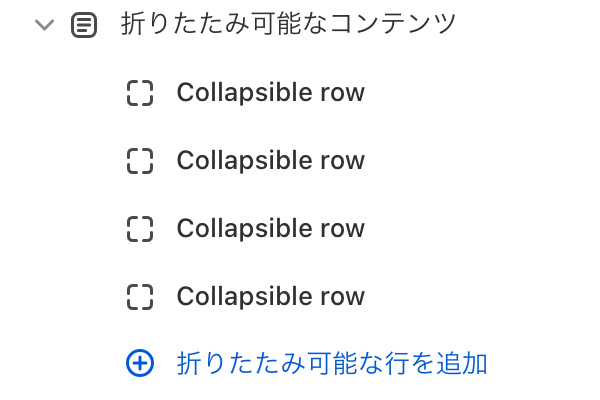Collapse the 折りたたみ可能なコンテンツ section chevron
Screen dimensions: 600x400
[x=43, y=25]
